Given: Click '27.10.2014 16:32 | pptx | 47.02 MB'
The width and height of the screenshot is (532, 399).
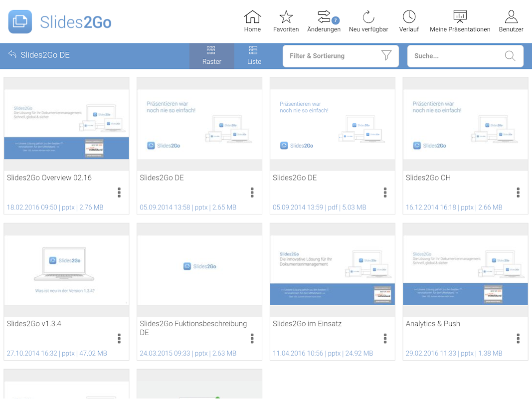Looking at the screenshot, I should tap(57, 353).
